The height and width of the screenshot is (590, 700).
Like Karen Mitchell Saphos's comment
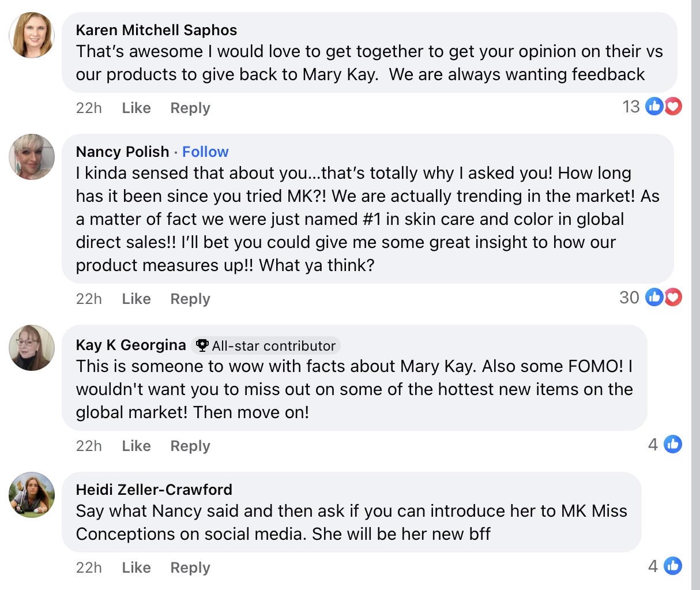coord(136,108)
